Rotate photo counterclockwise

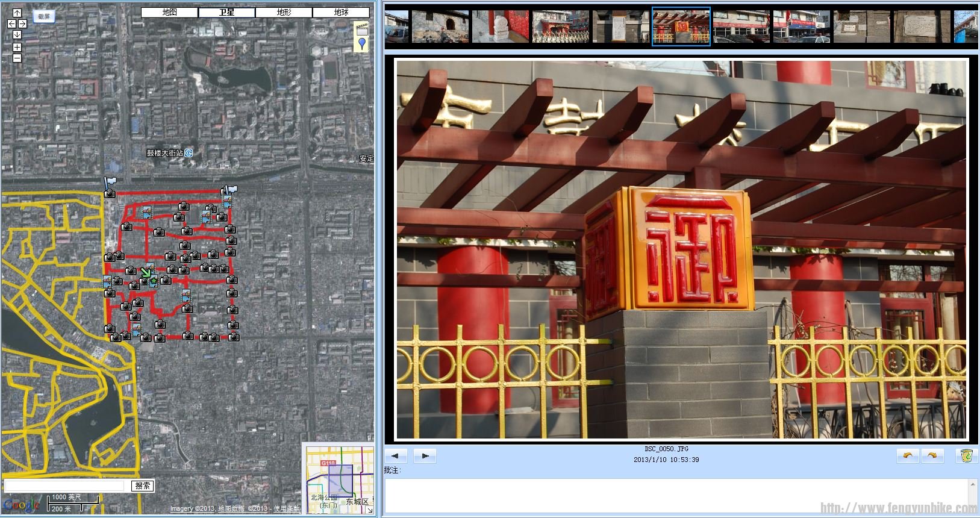[908, 456]
